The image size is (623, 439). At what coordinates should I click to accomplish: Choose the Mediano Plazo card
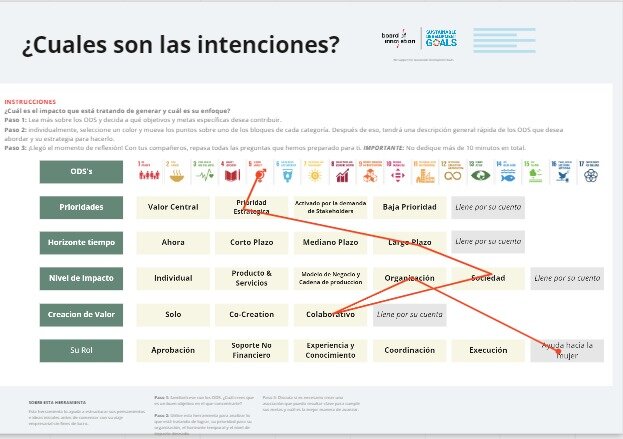[x=330, y=242]
